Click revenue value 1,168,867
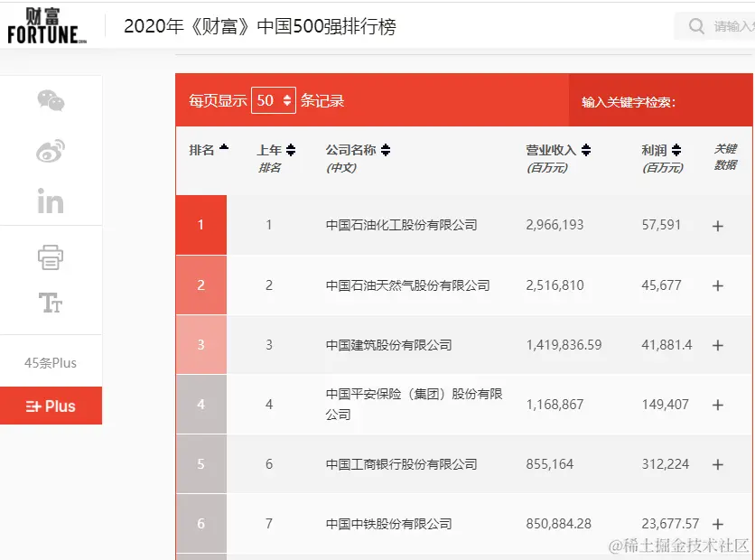The width and height of the screenshot is (755, 560). pyautogui.click(x=555, y=405)
